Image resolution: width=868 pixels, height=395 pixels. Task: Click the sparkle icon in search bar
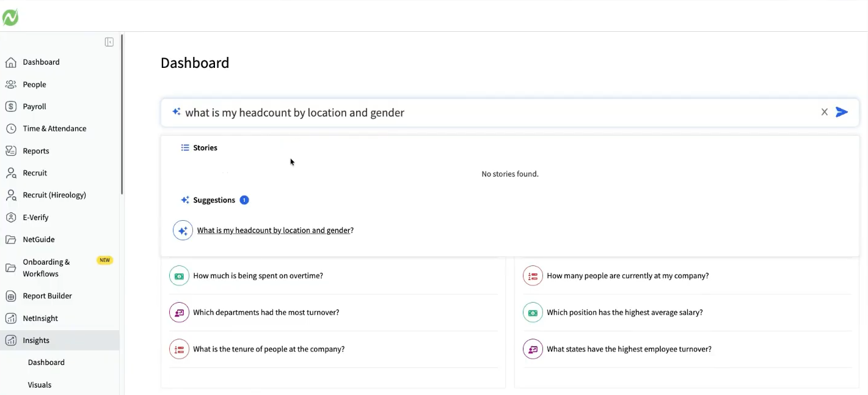point(177,112)
